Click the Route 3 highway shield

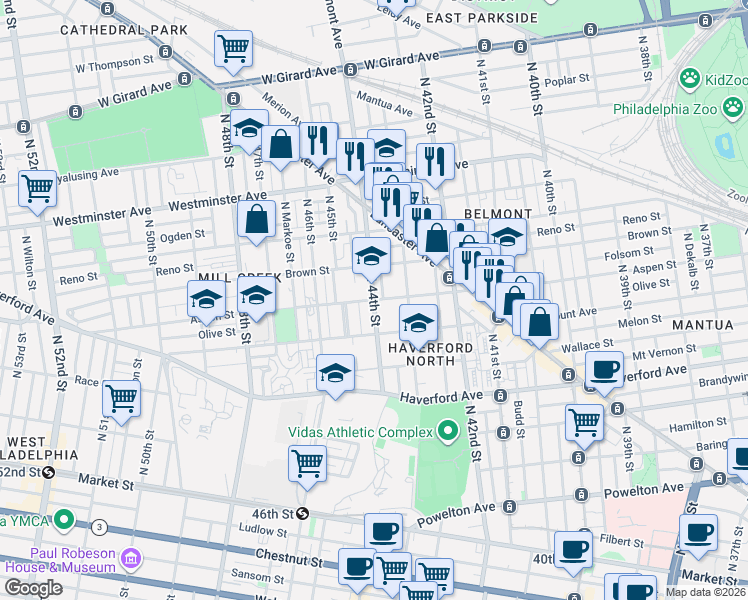[x=99, y=527]
